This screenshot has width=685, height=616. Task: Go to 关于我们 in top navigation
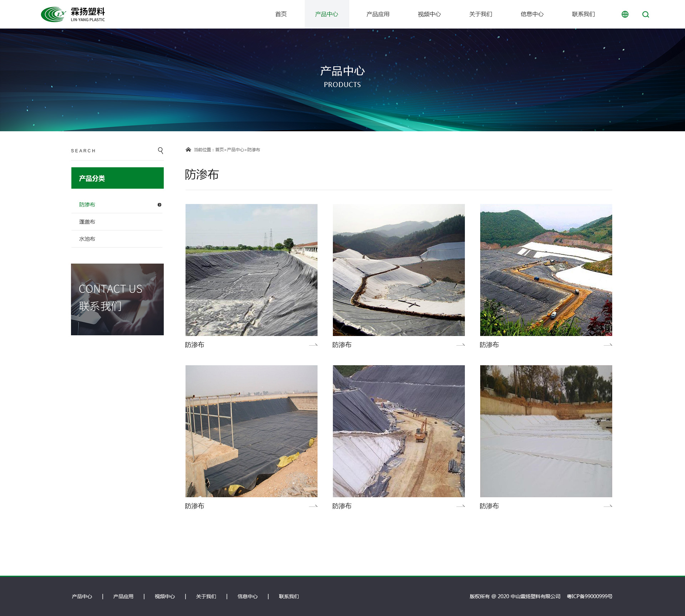click(x=481, y=14)
